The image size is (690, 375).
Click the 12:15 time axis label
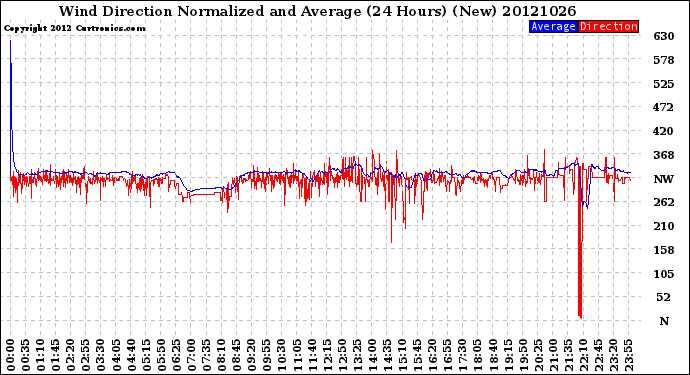tap(327, 355)
